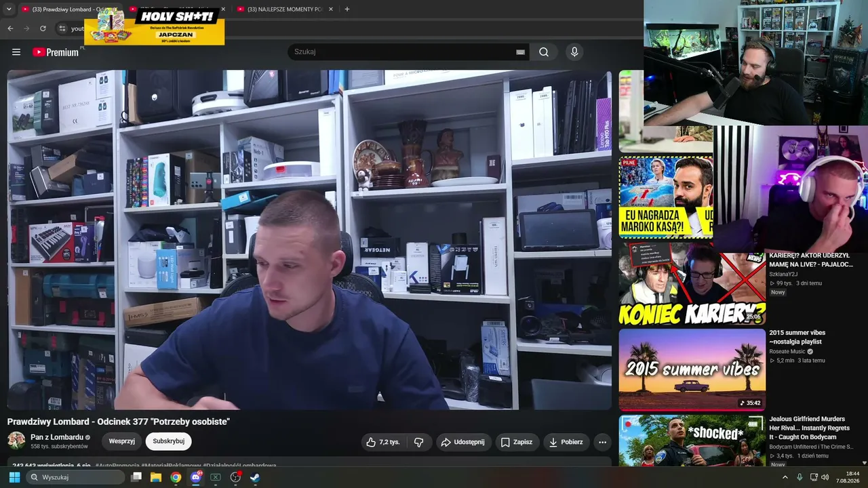Switch to Chrome on the taskbar
Screen dimensions: 868x488
click(176, 477)
